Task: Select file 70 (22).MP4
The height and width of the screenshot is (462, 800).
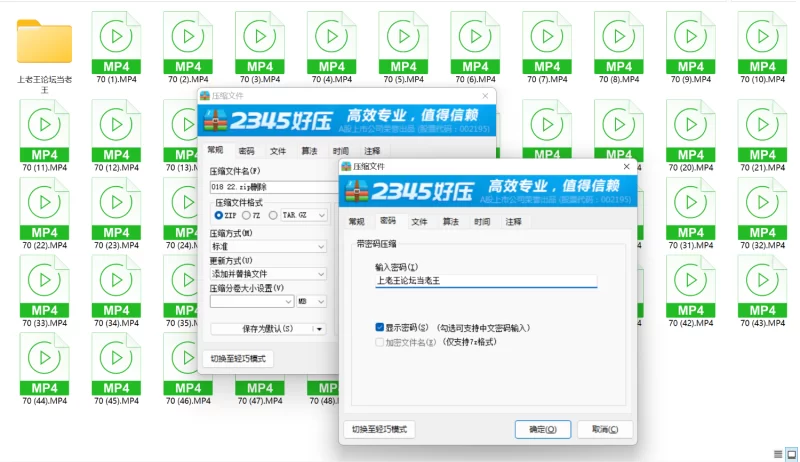Action: (x=44, y=213)
